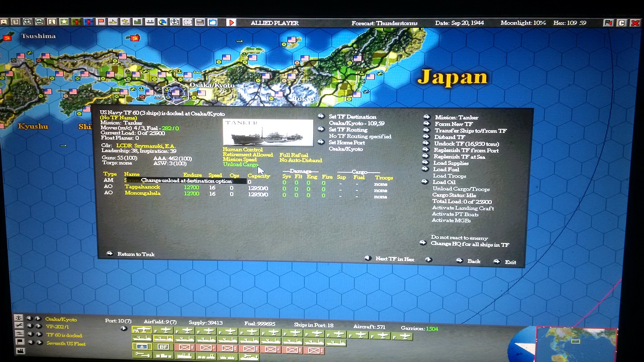Choose Transfer Ships to/from TF
This screenshot has width=644, height=362.
470,131
